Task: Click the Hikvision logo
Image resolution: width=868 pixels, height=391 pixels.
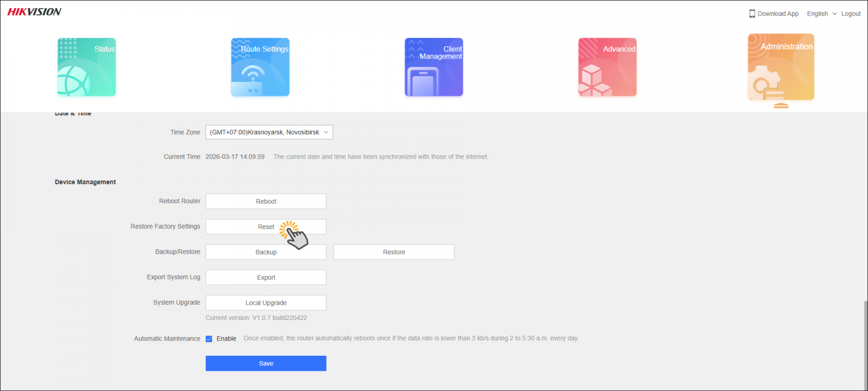Action: click(x=35, y=12)
